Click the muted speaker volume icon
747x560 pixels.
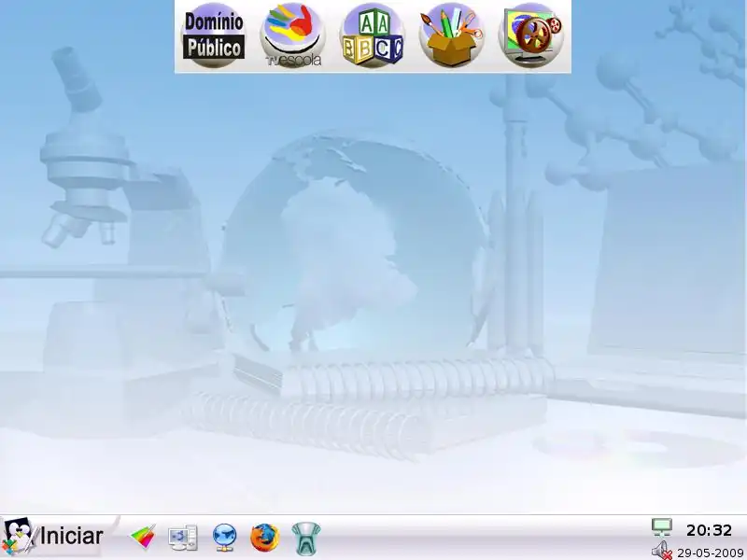(x=662, y=551)
